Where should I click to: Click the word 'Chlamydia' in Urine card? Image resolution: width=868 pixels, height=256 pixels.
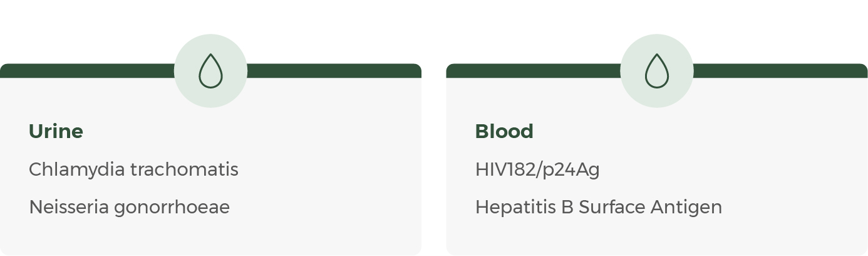coord(76,169)
